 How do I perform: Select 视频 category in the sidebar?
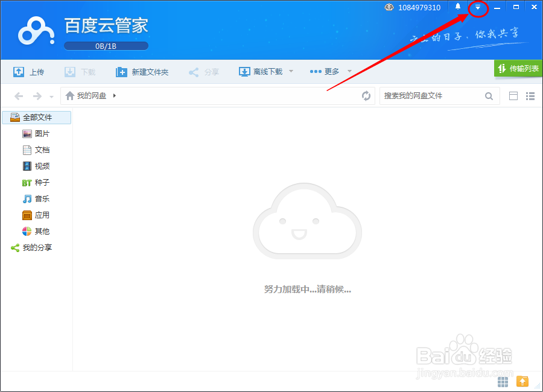pos(36,166)
